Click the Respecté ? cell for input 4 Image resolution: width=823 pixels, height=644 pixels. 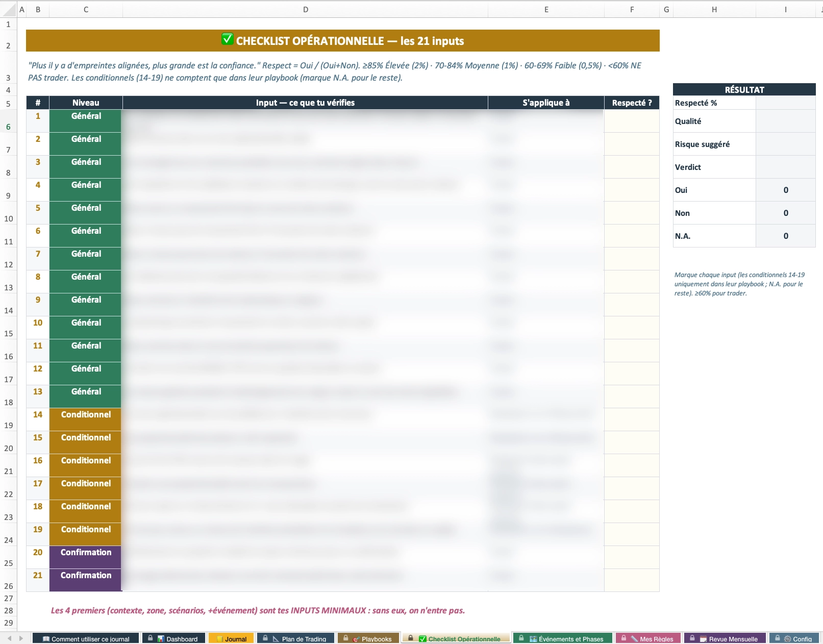pyautogui.click(x=632, y=190)
